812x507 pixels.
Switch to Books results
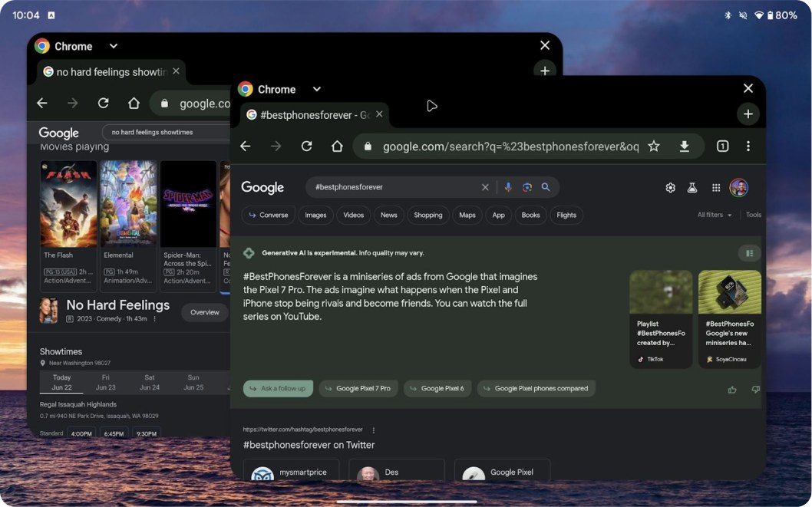point(531,216)
